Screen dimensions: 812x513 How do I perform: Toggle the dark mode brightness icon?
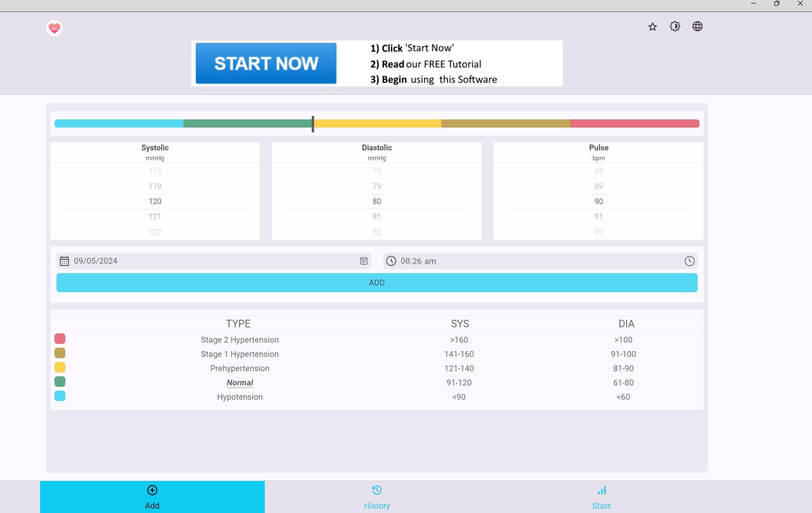click(675, 26)
